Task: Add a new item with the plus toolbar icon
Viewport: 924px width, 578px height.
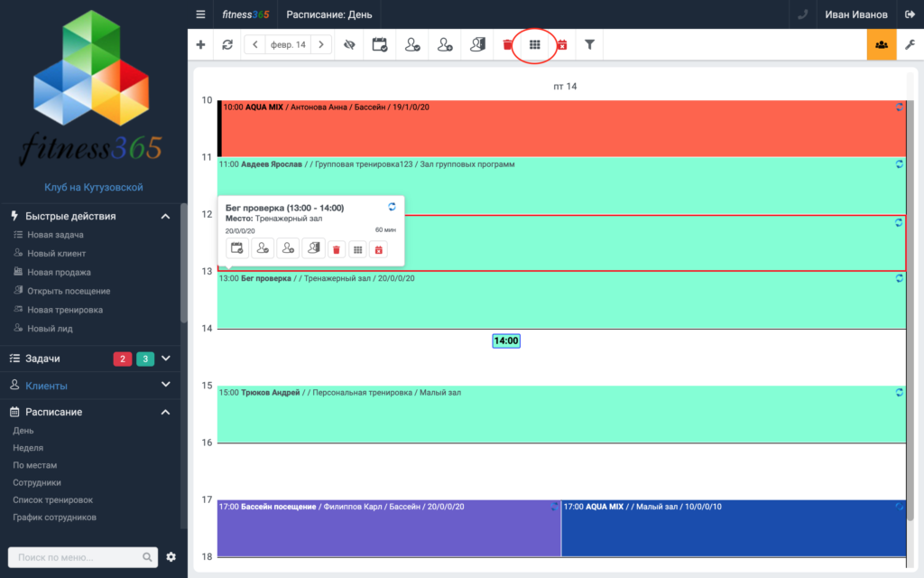Action: [x=200, y=45]
